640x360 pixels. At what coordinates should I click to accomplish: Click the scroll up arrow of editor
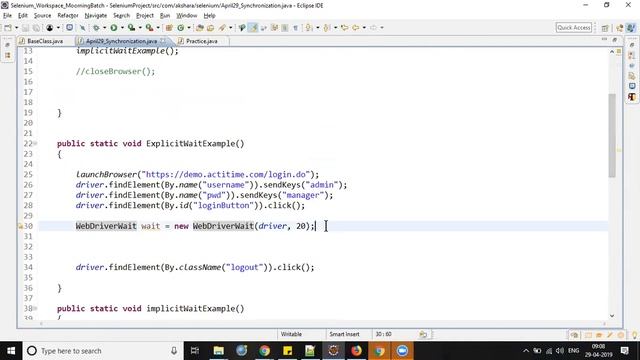pos(612,52)
